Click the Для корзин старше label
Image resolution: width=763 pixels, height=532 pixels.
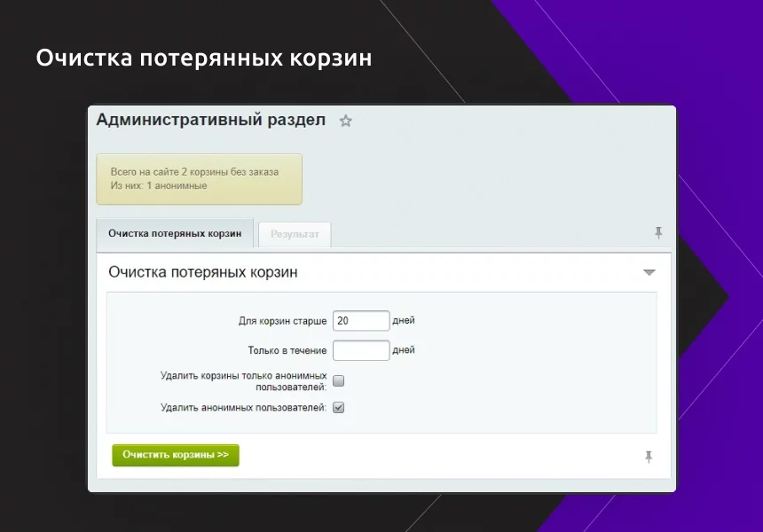[282, 321]
